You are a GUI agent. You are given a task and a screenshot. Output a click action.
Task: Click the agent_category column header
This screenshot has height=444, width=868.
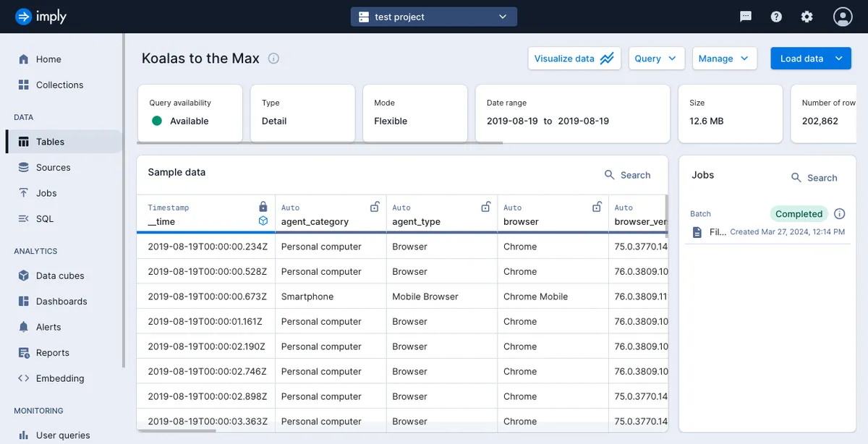coord(331,214)
